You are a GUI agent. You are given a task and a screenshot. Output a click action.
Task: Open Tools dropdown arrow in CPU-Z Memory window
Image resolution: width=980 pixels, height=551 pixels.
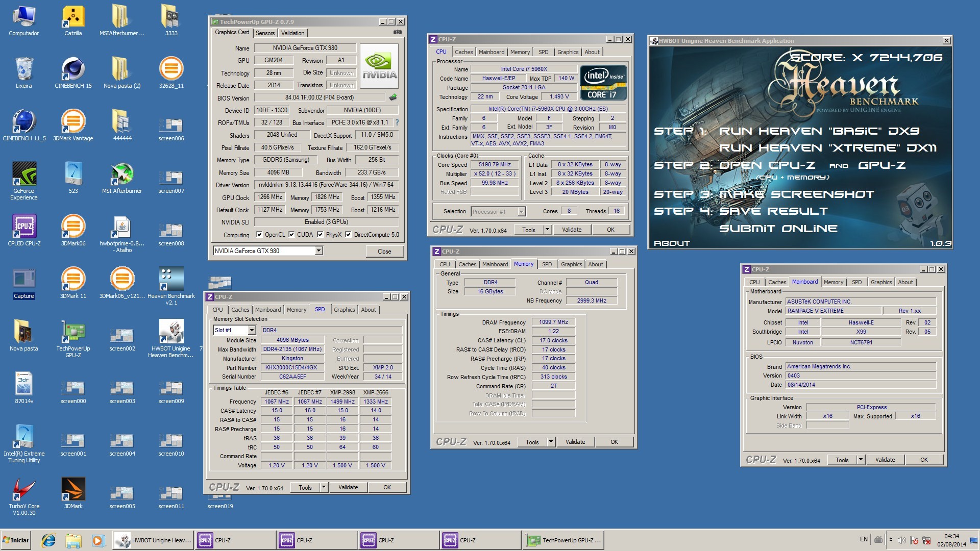click(x=551, y=442)
